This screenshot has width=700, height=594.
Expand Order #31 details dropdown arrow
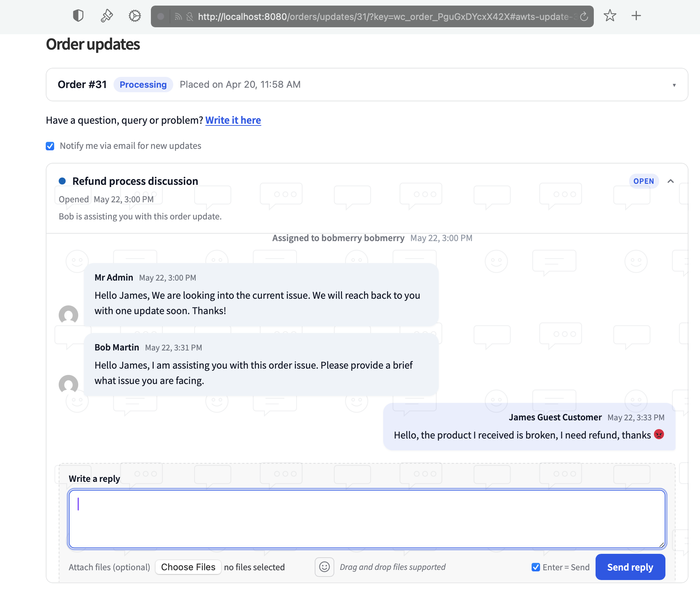674,85
